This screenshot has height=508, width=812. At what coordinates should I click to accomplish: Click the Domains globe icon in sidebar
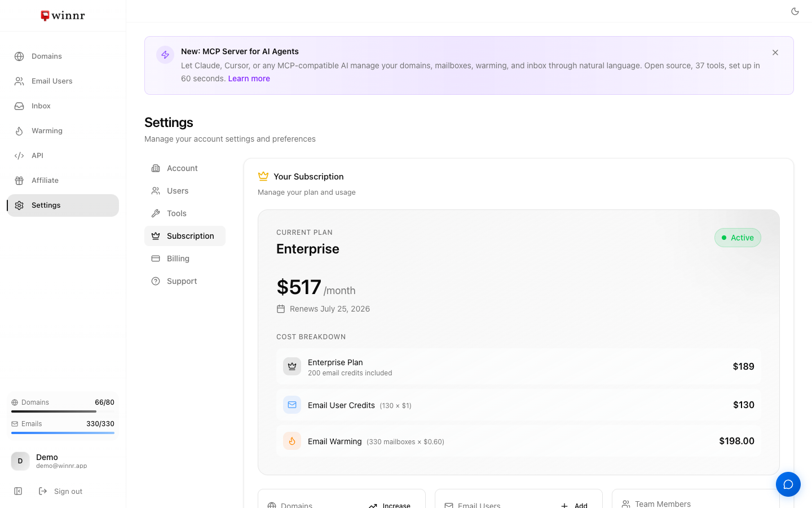(x=19, y=56)
